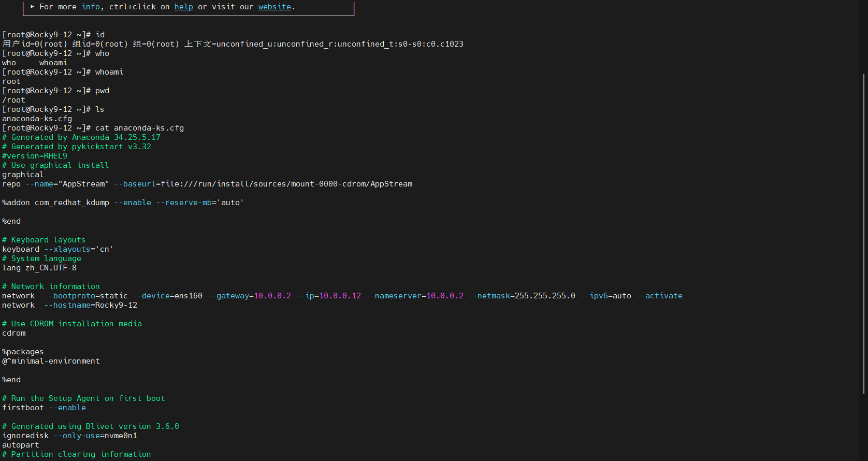Viewport: 868px width, 461px height.
Task: Select the 'cat anaconda-ks.cfg' command text
Action: click(x=139, y=128)
